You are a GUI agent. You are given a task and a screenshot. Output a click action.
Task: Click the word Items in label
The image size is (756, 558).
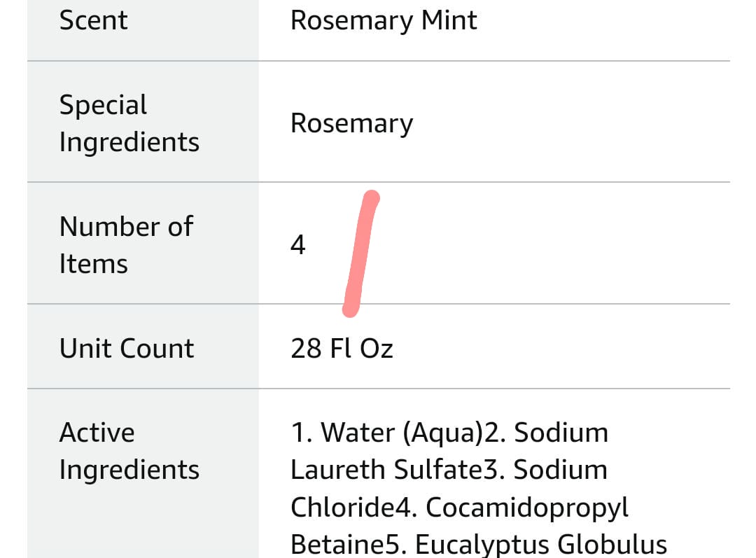[94, 264]
